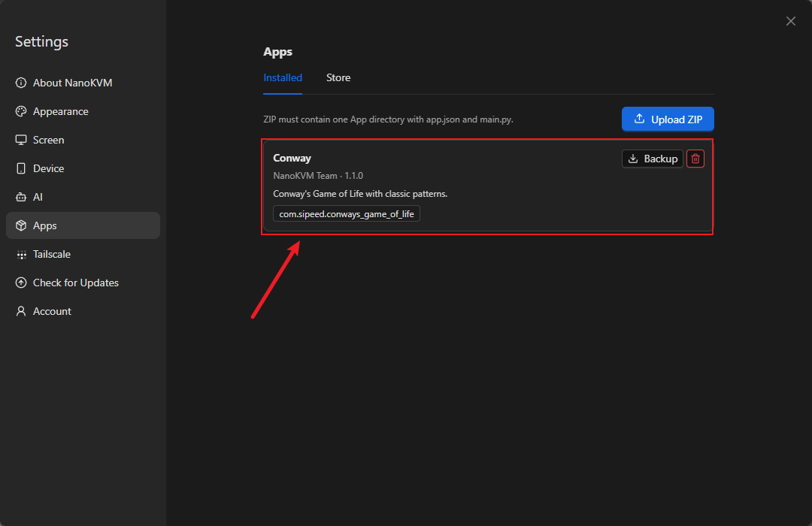The image size is (812, 526).
Task: Switch to the Installed tab
Action: (283, 77)
